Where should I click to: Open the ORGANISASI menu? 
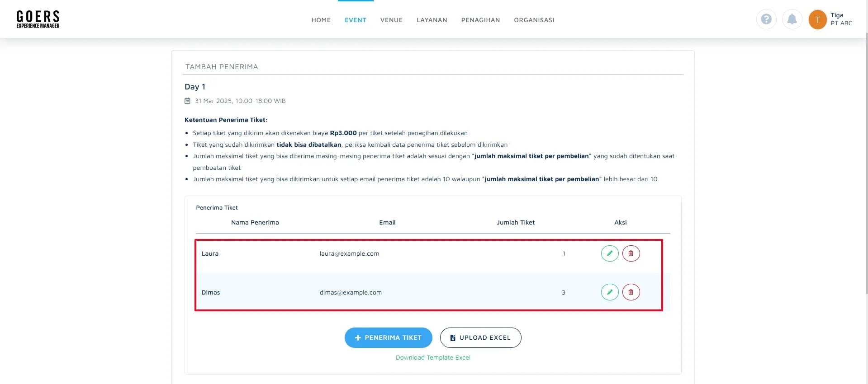pyautogui.click(x=534, y=20)
